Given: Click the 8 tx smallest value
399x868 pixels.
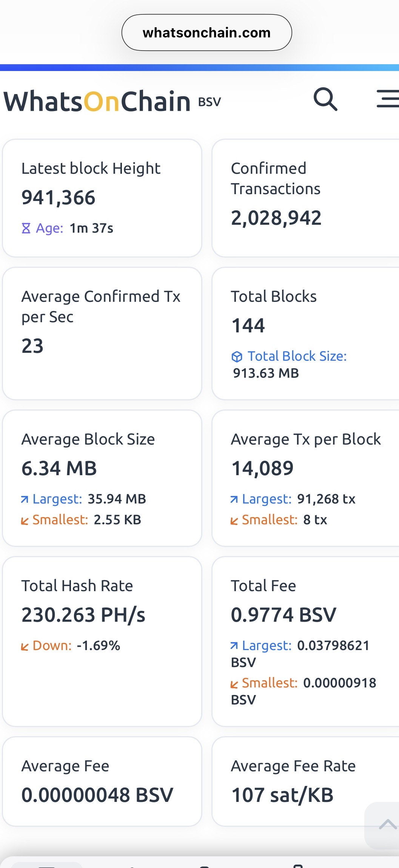Looking at the screenshot, I should (315, 520).
